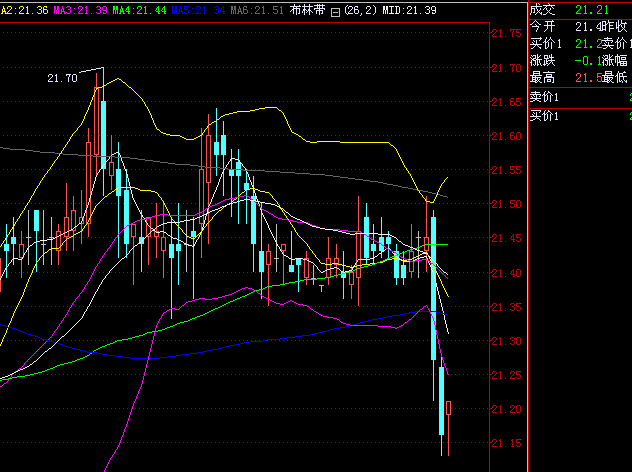The height and width of the screenshot is (472, 632).
Task: Click the 涨幅 label
Action: point(615,61)
